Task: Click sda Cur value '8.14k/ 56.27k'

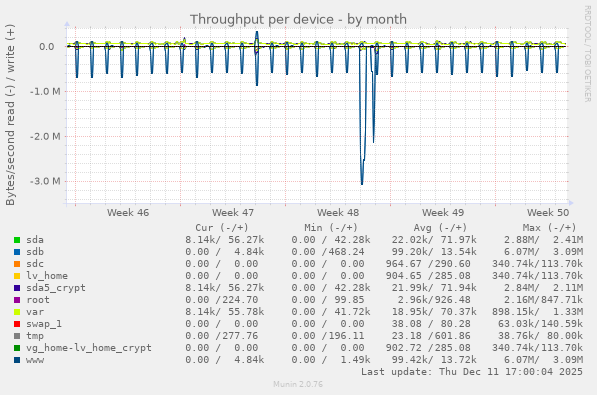Action: 225,240
